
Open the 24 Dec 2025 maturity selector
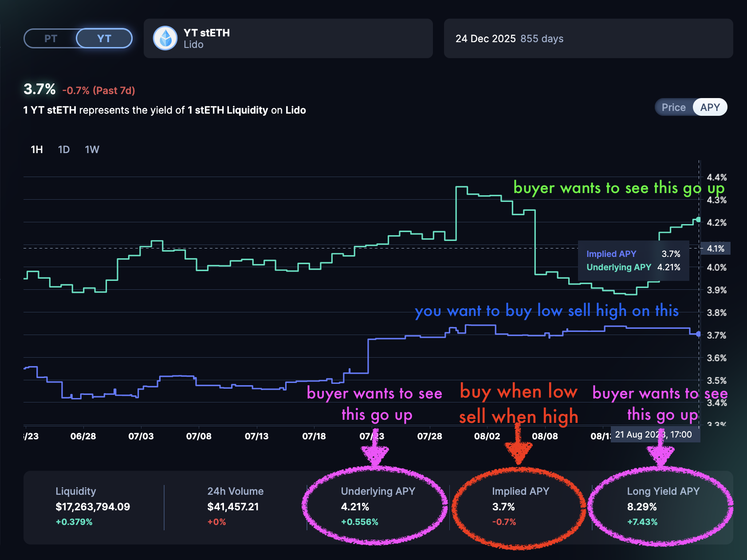588,39
